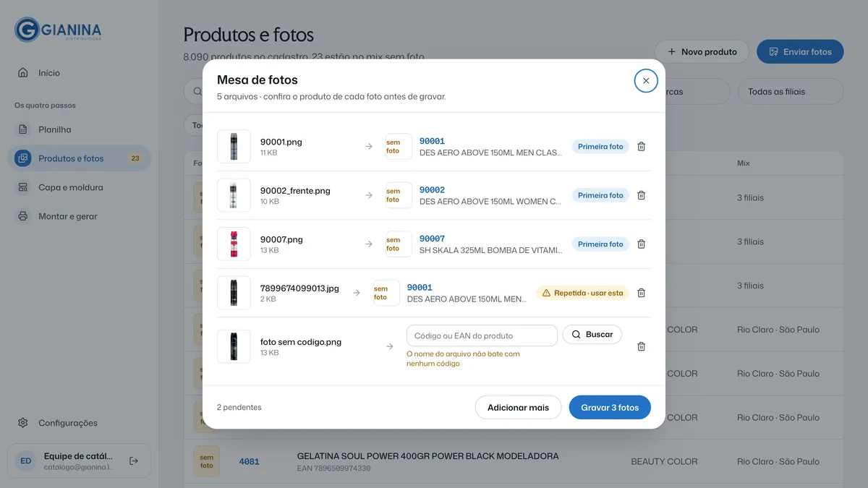Open product code 90007 link
Viewport: 868px width, 488px height.
click(x=432, y=239)
